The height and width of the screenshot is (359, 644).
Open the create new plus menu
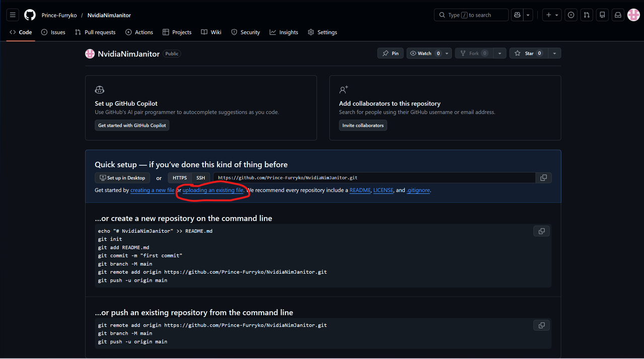point(552,15)
